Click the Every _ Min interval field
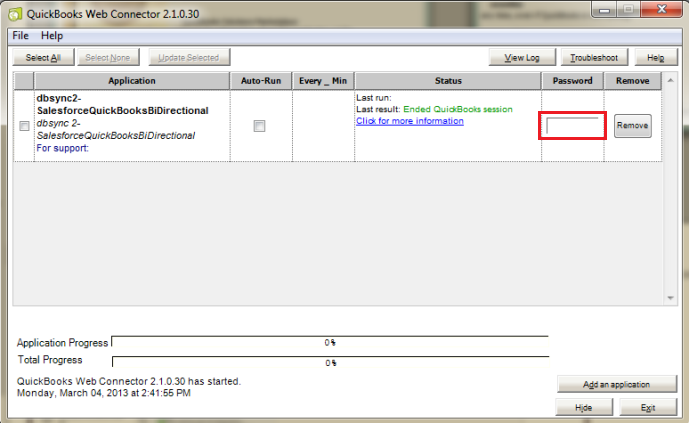The width and height of the screenshot is (689, 423). coord(323,125)
